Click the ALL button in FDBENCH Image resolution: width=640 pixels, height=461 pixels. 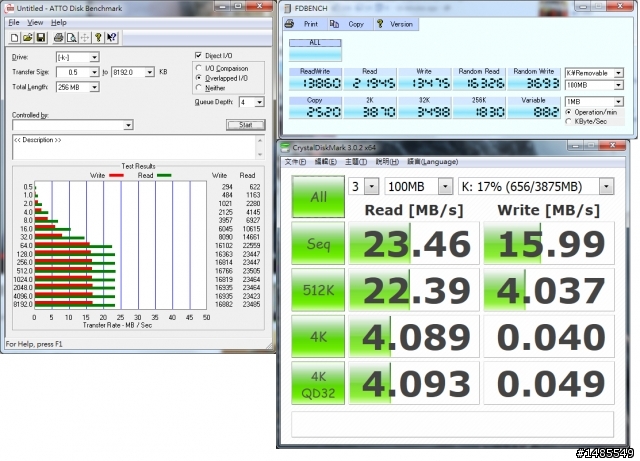pos(315,50)
